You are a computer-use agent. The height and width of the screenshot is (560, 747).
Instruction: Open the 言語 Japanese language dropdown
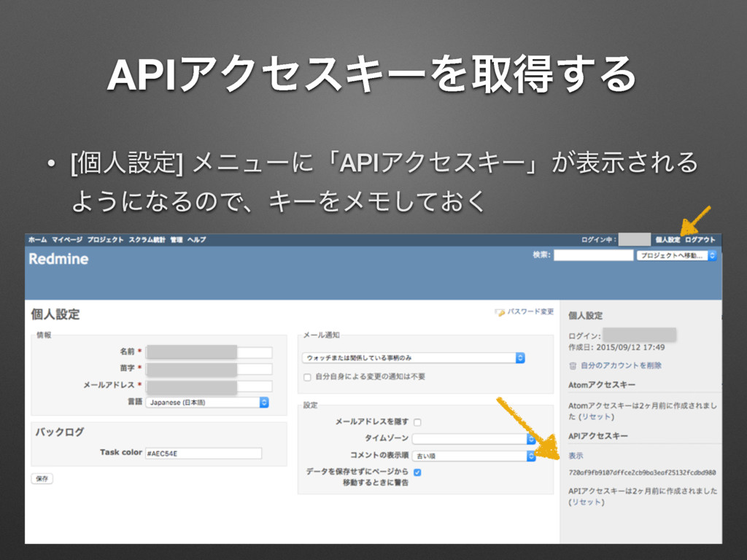tap(207, 402)
